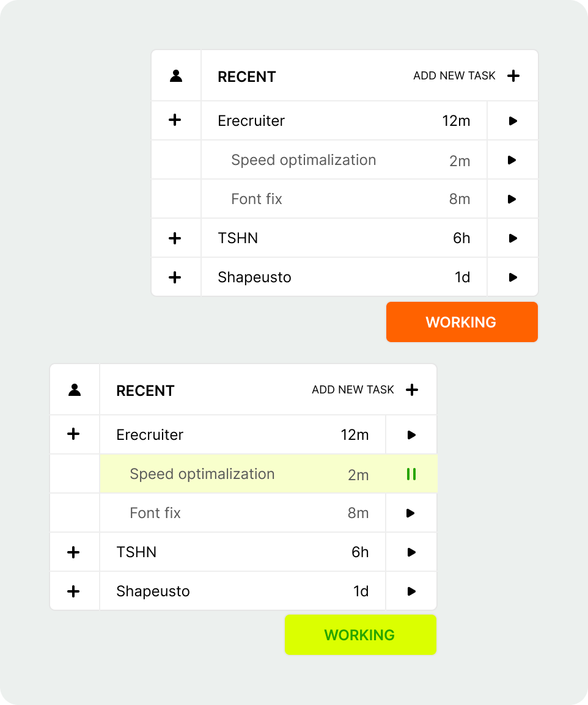The image size is (588, 705).
Task: Select Font fix task in bottom panel
Action: click(x=155, y=513)
